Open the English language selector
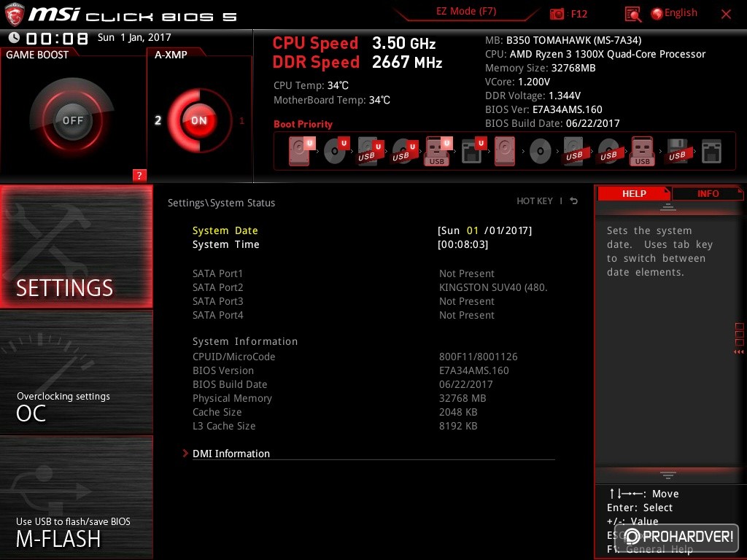 [x=681, y=13]
